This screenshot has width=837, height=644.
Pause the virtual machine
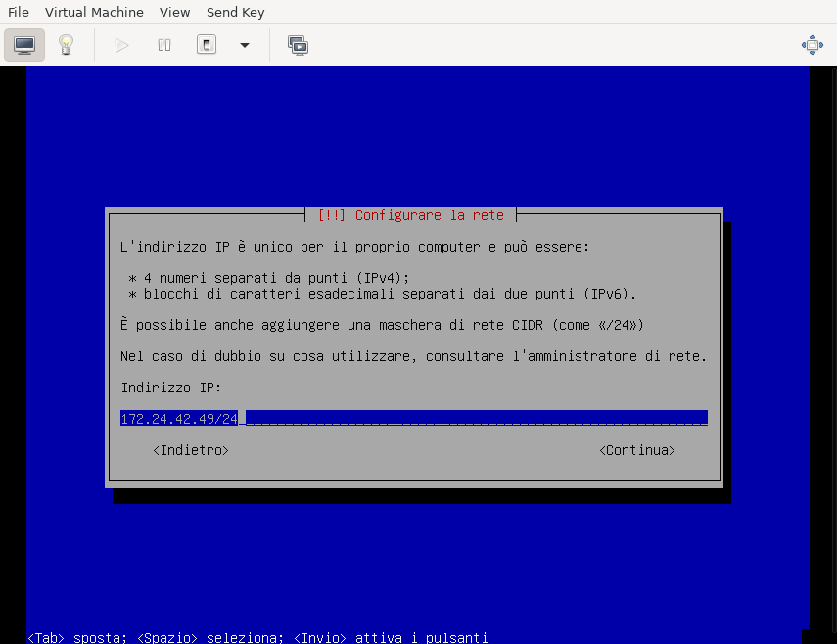(164, 45)
